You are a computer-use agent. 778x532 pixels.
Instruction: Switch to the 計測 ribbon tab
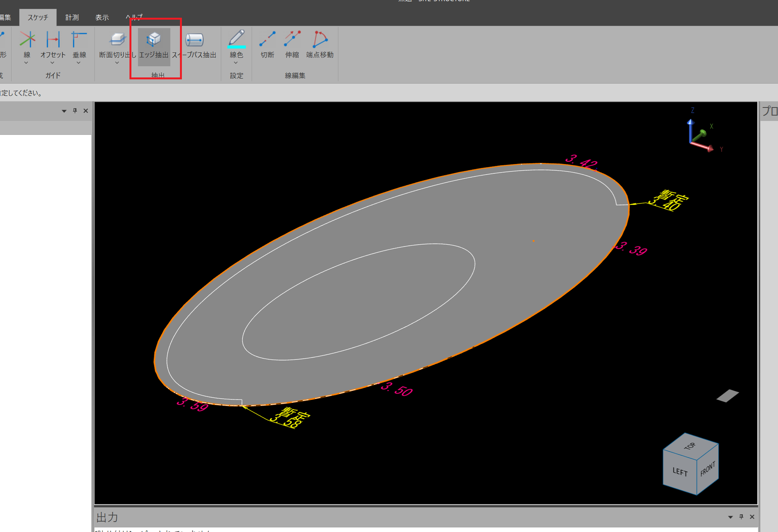click(x=72, y=17)
